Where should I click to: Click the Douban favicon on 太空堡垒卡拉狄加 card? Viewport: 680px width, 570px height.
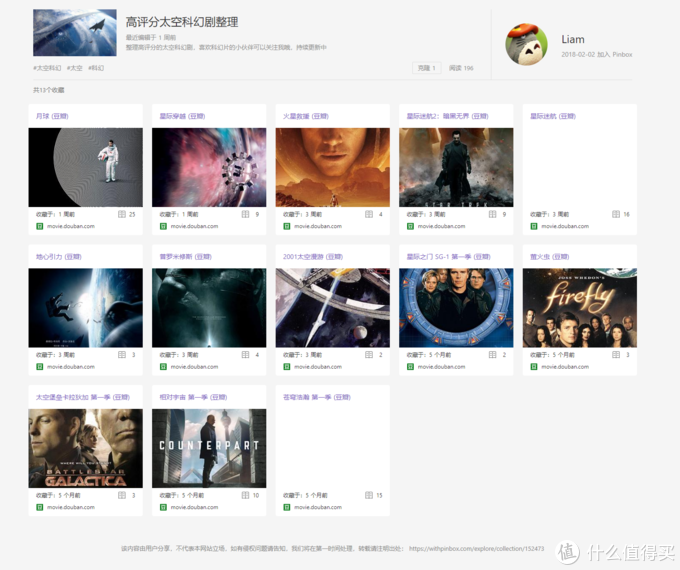(39, 508)
